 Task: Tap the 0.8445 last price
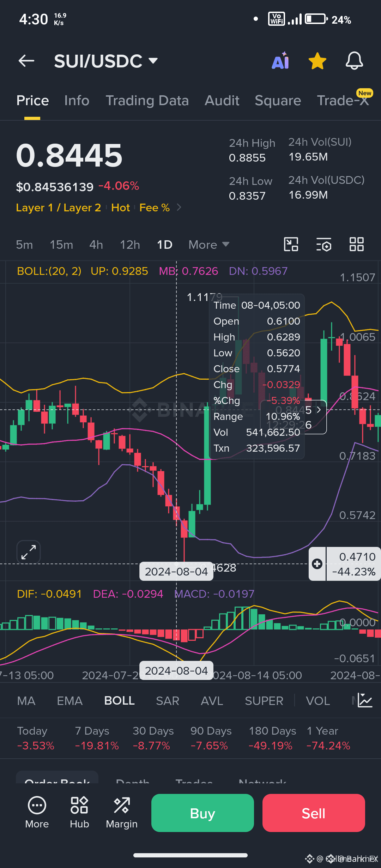(x=69, y=155)
